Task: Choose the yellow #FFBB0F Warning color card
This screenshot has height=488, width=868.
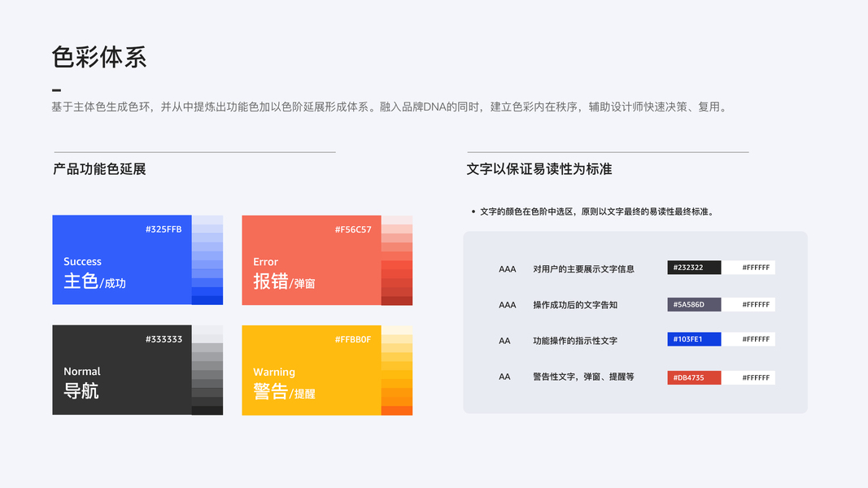Action: (x=312, y=370)
